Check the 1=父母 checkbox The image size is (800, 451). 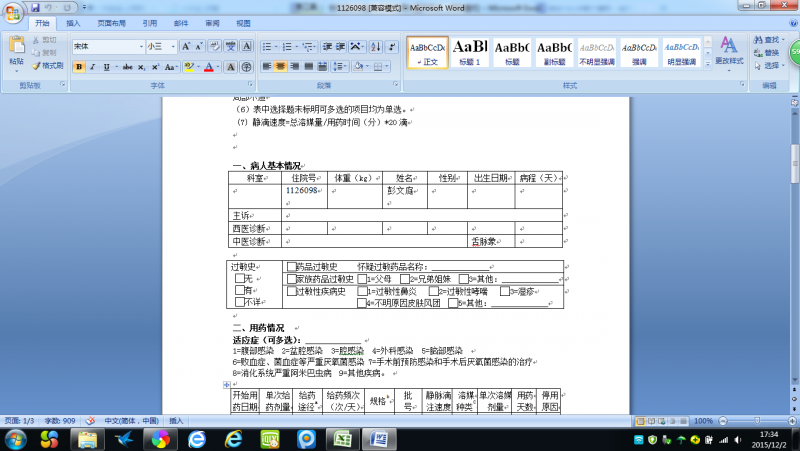click(x=362, y=279)
